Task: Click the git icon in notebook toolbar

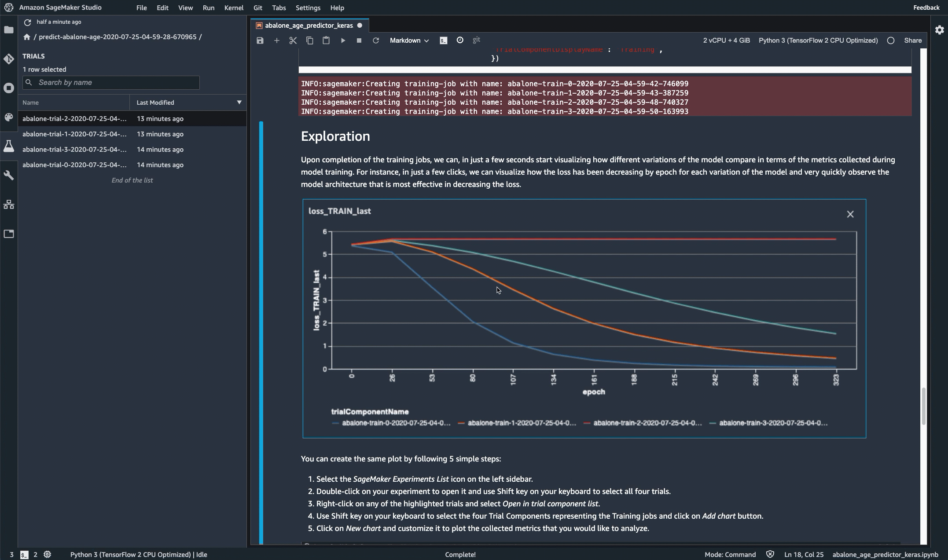Action: tap(476, 40)
